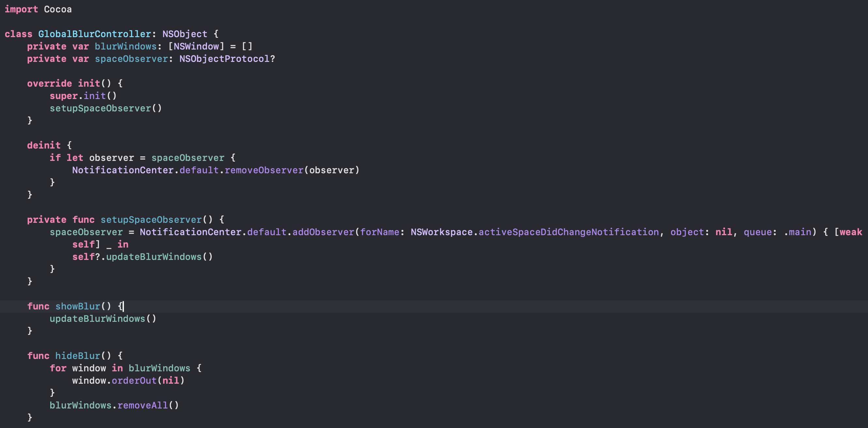Click 'NSWorkspace' in the addObserver line
868x428 pixels.
click(442, 232)
